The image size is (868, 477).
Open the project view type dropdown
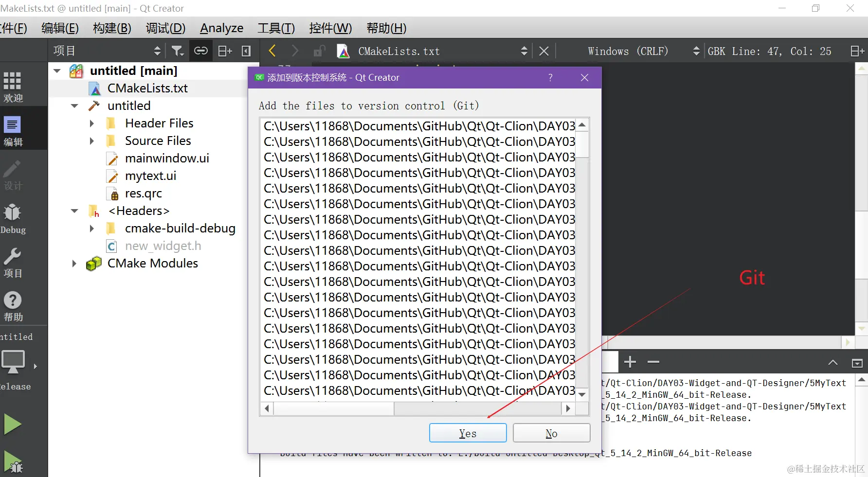[x=107, y=51]
